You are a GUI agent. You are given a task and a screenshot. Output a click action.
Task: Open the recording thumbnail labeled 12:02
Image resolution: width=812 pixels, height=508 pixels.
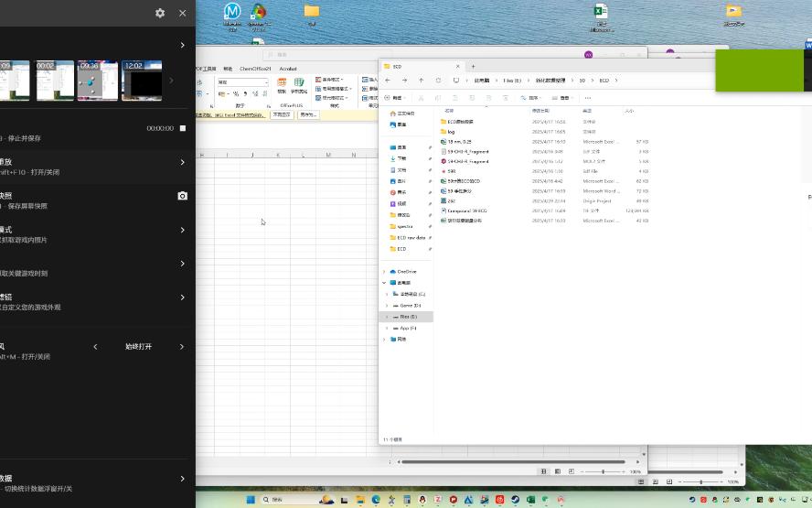[142, 81]
